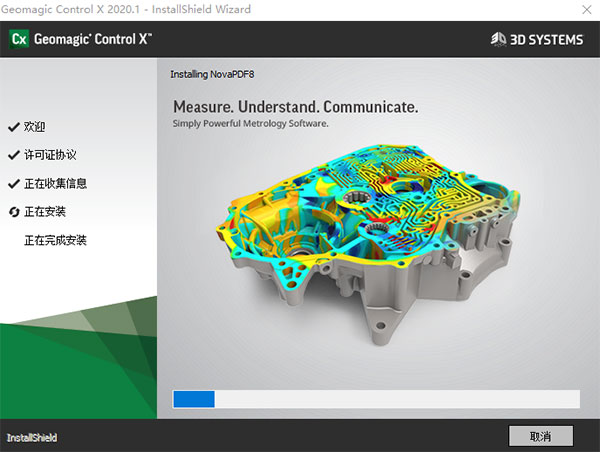Viewport: 600px width, 452px height.
Task: Click the window title bar text
Action: coord(126,9)
